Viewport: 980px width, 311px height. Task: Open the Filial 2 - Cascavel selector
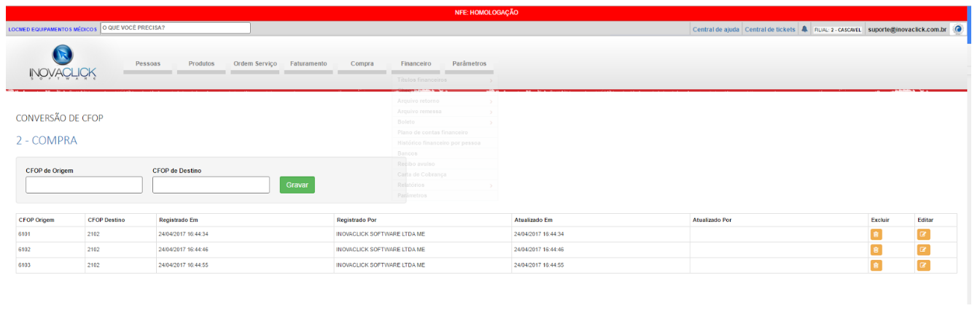(x=837, y=29)
